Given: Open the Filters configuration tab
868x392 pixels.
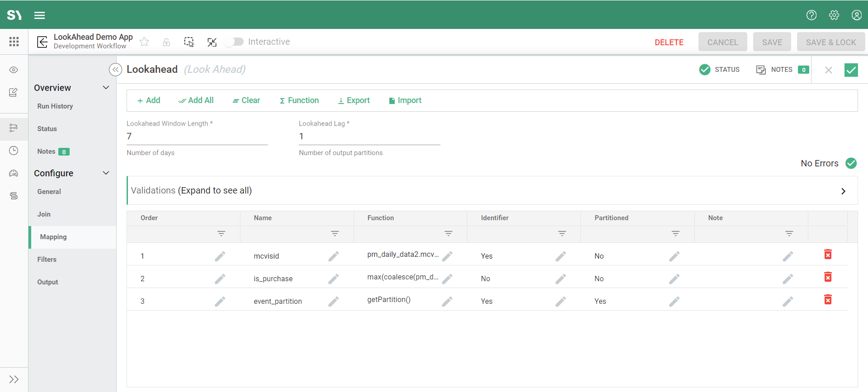Looking at the screenshot, I should [47, 260].
